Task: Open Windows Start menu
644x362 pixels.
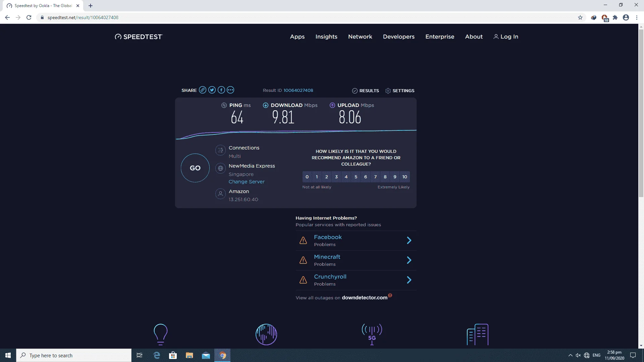Action: tap(8, 355)
